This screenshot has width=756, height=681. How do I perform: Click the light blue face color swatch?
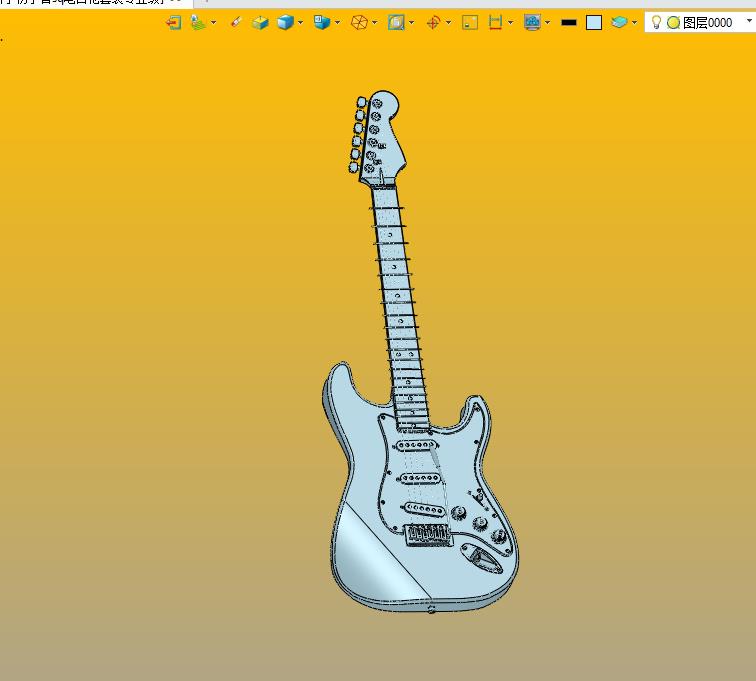594,23
